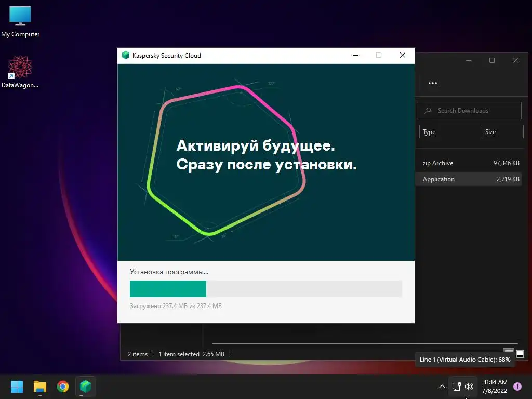Launch Google Chrome from the taskbar

click(63, 387)
